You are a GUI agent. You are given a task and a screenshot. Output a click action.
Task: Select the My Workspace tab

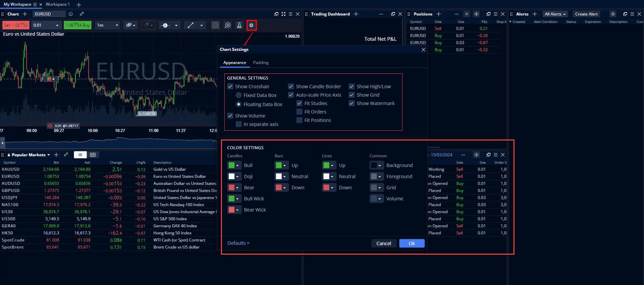pyautogui.click(x=18, y=4)
